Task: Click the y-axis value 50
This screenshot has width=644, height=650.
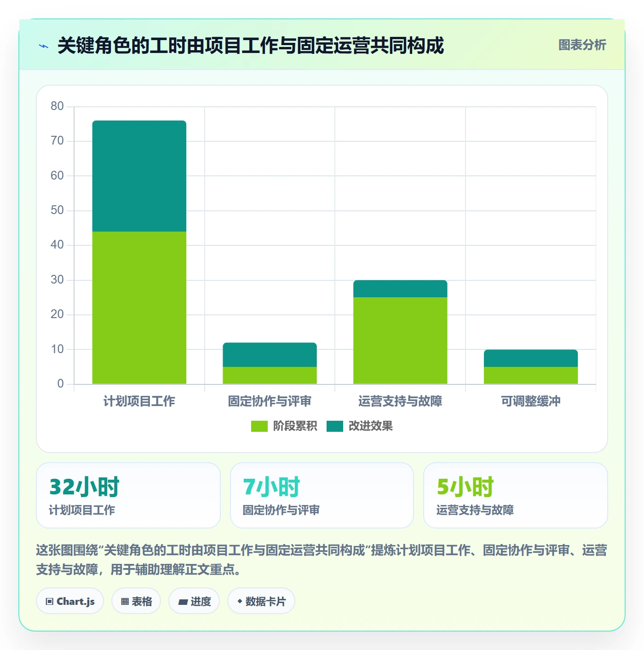Action: click(57, 210)
